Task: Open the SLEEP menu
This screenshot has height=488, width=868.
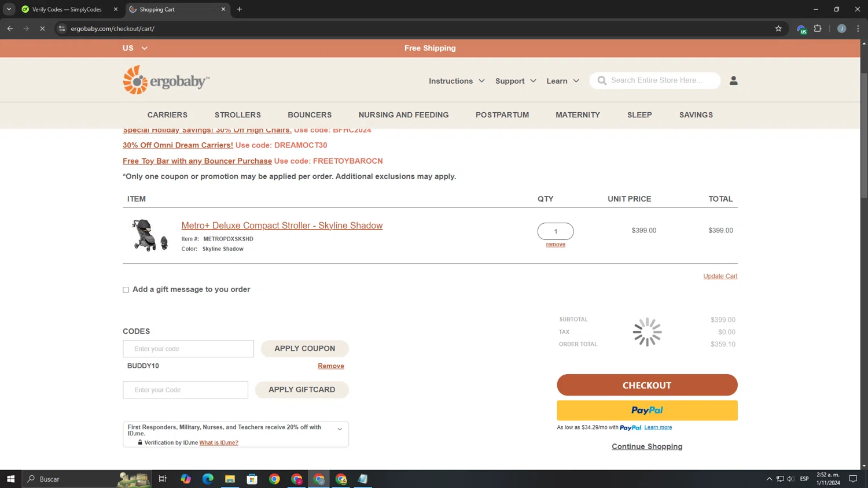Action: click(639, 115)
